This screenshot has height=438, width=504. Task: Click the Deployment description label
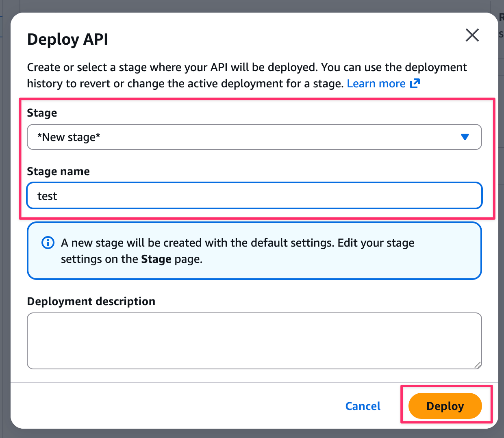click(91, 301)
